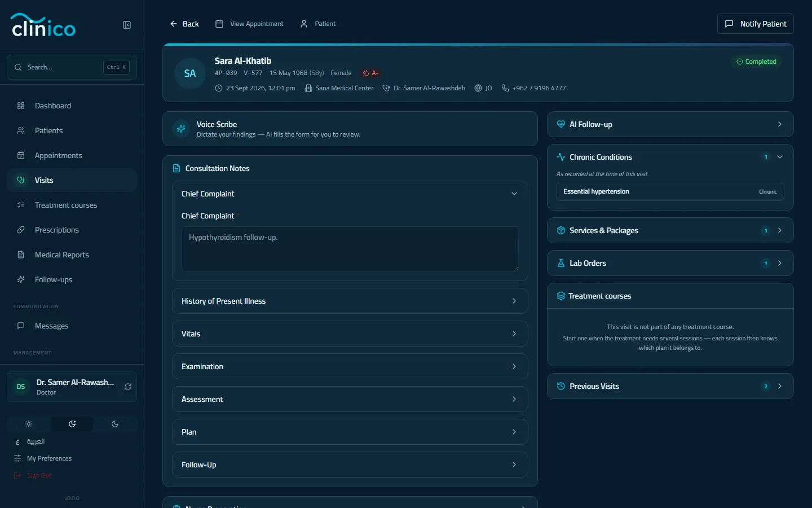Click the Services & Packages box icon
The height and width of the screenshot is (508, 812).
click(x=561, y=230)
